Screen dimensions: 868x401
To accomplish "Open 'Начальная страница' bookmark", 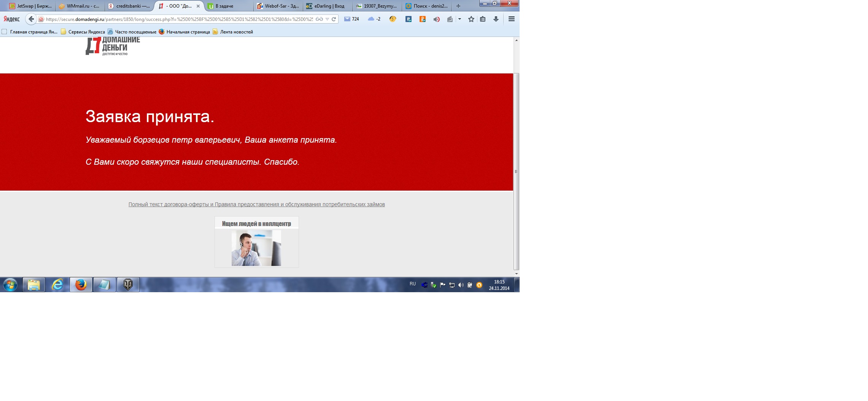I will (x=184, y=32).
